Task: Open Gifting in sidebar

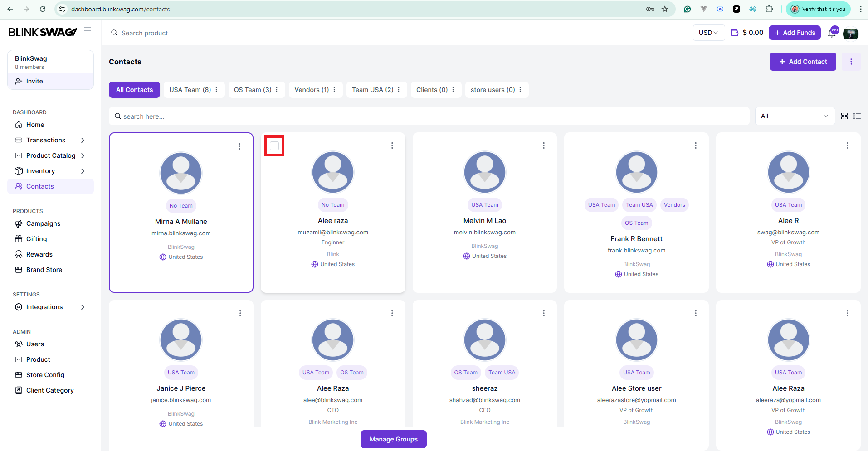Action: pyautogui.click(x=50, y=239)
